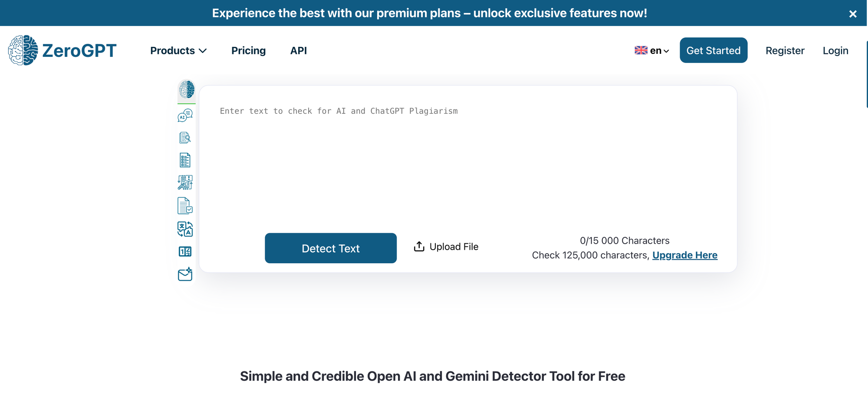The image size is (868, 397).
Task: Open the AI email envelope icon
Action: 185,274
